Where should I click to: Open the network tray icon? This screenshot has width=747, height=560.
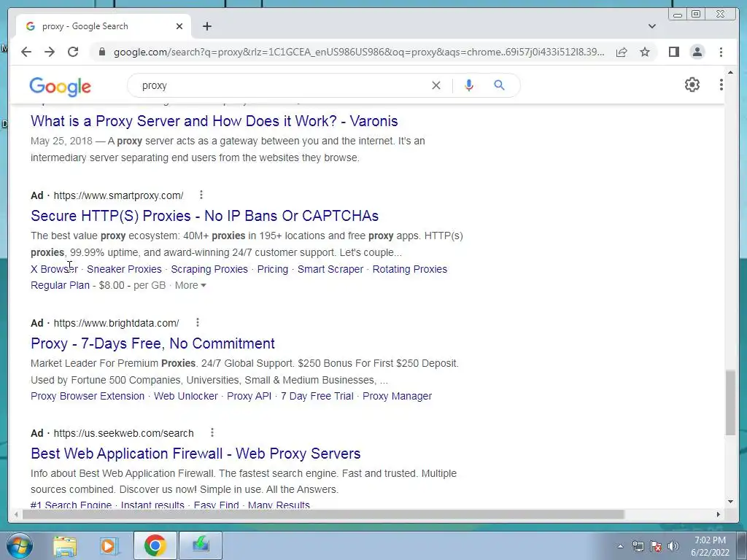[638, 546]
